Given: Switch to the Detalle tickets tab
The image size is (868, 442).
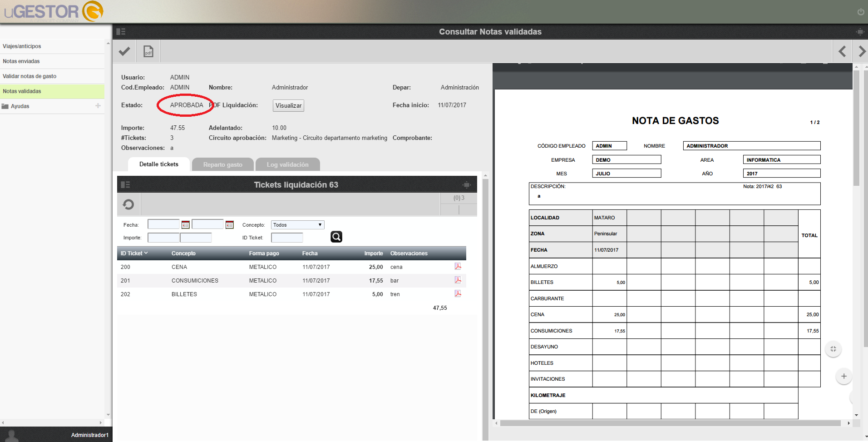Looking at the screenshot, I should click(159, 164).
